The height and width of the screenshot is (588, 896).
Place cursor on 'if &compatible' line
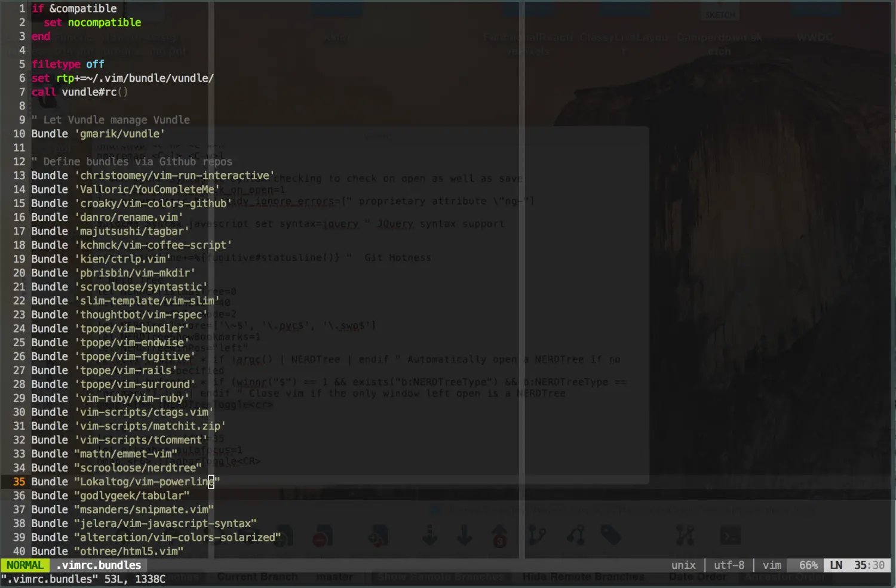pos(74,8)
